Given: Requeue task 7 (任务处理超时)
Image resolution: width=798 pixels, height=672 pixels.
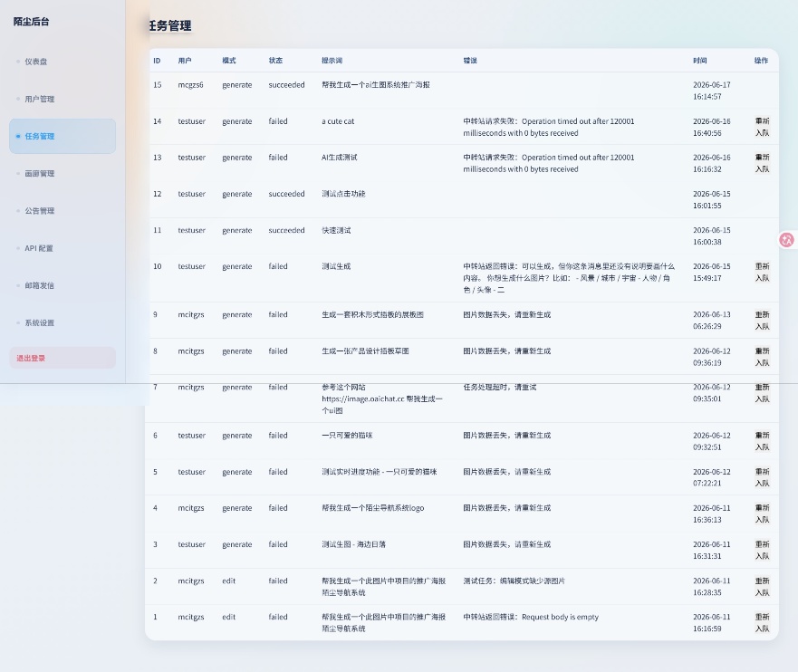Looking at the screenshot, I should (x=762, y=393).
